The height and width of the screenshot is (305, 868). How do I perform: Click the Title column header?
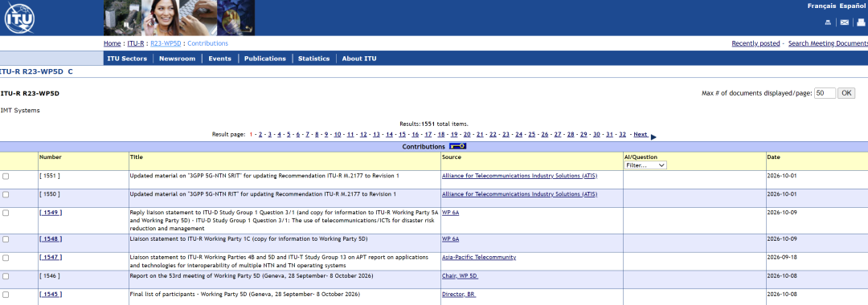tap(136, 157)
